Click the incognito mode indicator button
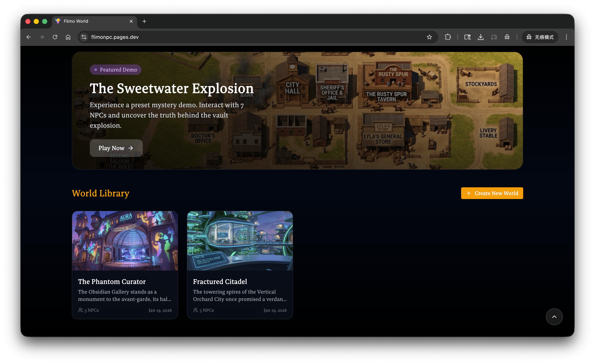 pyautogui.click(x=540, y=37)
